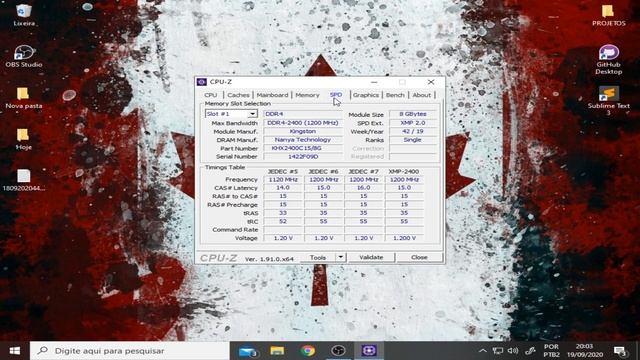This screenshot has height=360, width=640.
Task: Click the Single ranks value
Action: pyautogui.click(x=413, y=140)
